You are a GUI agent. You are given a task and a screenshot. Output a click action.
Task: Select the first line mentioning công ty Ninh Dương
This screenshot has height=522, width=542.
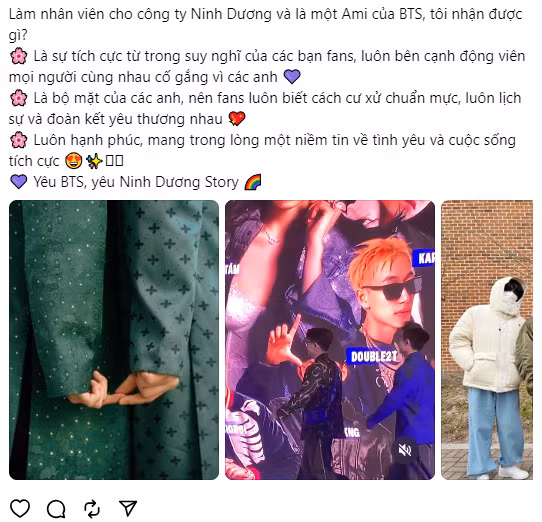pos(265,15)
